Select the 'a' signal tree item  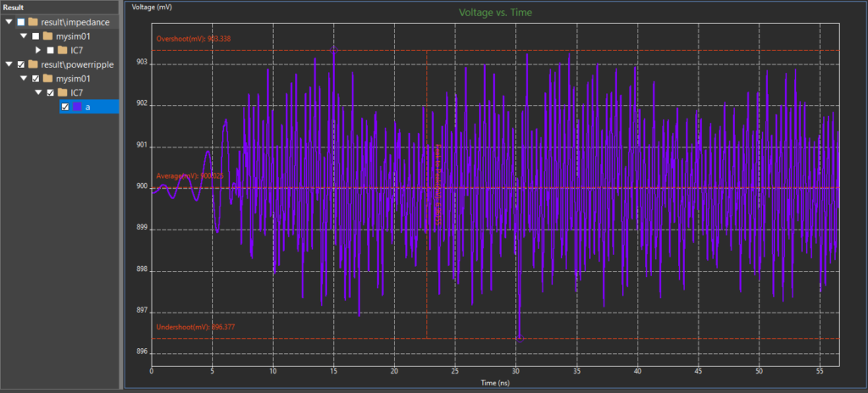click(x=88, y=107)
